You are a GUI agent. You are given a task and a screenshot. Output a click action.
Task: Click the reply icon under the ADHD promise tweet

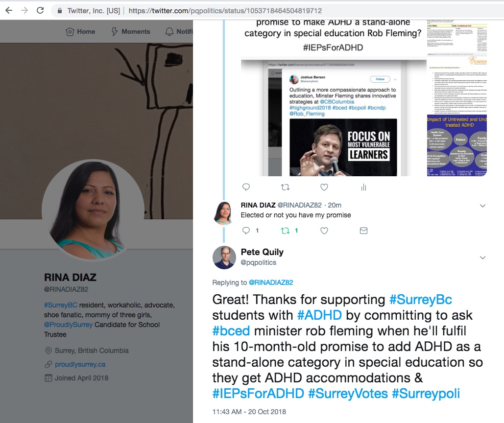pos(246,187)
